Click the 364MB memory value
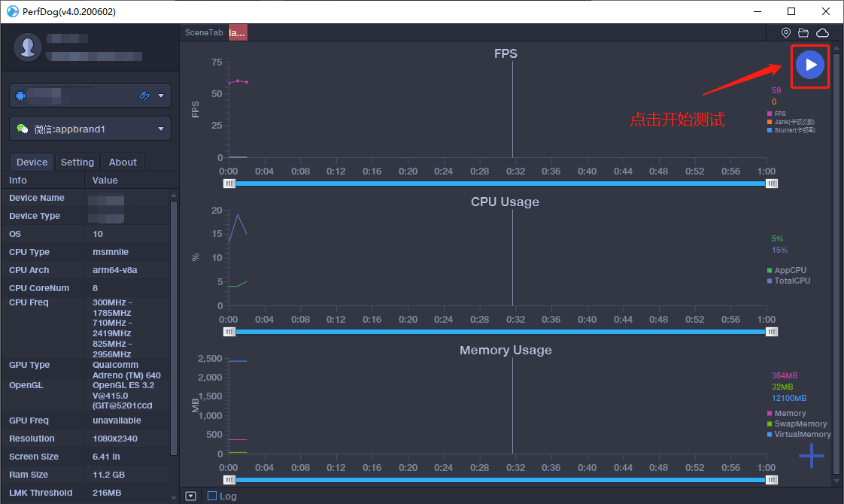This screenshot has height=504, width=844. point(785,375)
